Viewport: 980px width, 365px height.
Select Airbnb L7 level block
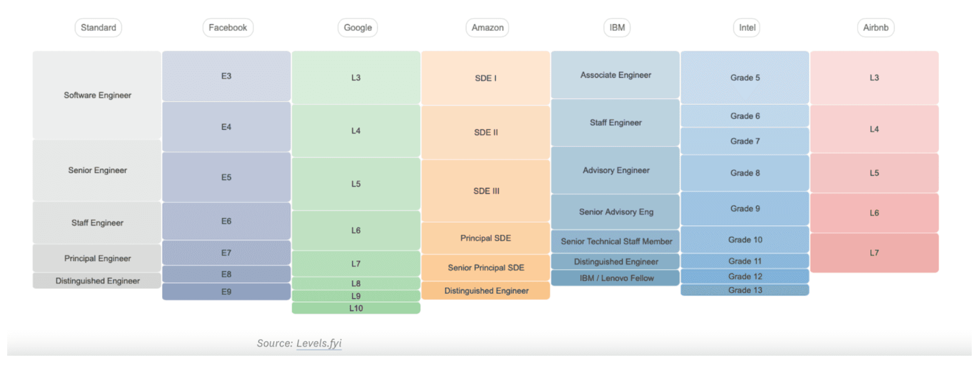[874, 253]
